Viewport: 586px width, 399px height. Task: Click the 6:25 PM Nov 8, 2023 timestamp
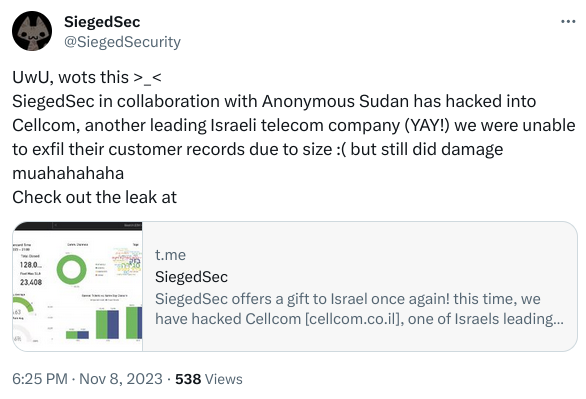point(87,379)
